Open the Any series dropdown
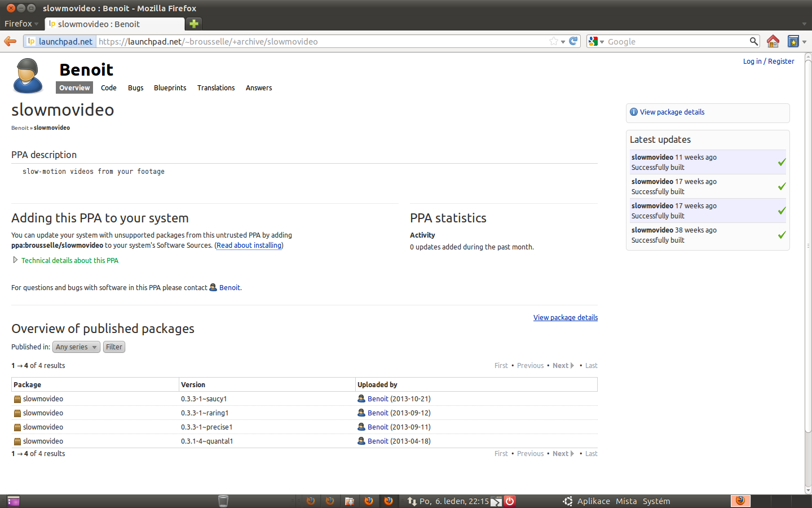Viewport: 812px width, 508px height. (76, 347)
